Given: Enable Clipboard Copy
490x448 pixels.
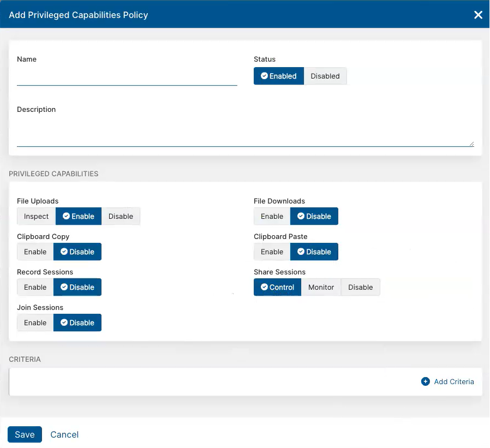Looking at the screenshot, I should pos(35,252).
